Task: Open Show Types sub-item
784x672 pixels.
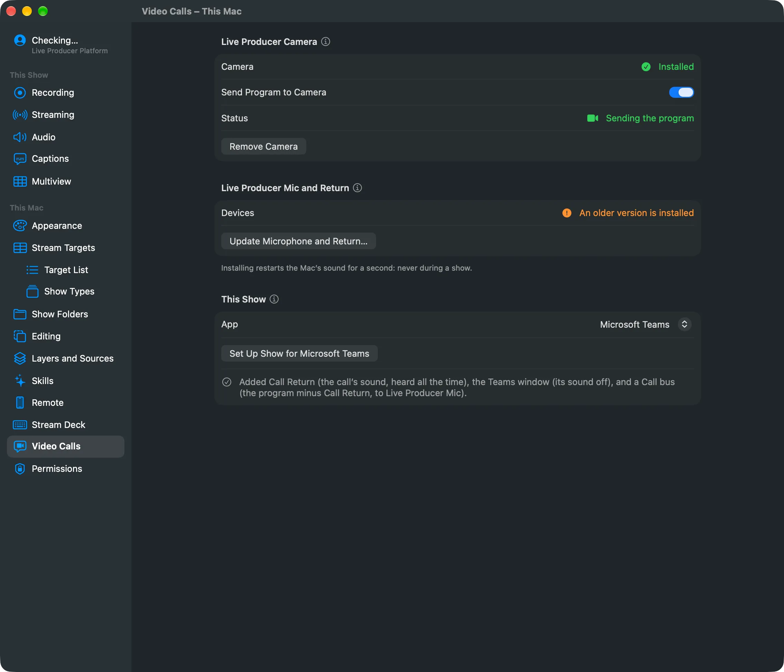Action: (65, 291)
